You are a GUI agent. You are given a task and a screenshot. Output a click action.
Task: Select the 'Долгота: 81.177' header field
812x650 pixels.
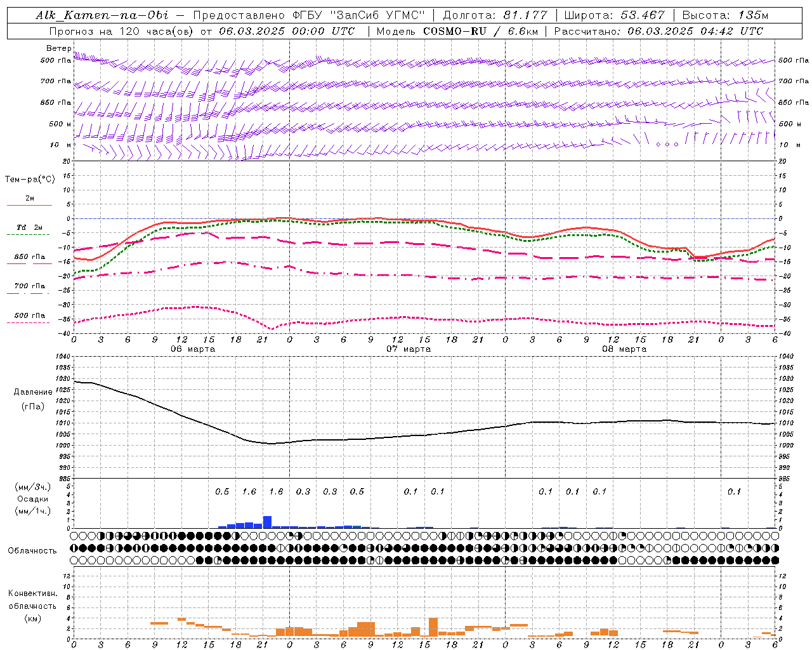(x=495, y=15)
